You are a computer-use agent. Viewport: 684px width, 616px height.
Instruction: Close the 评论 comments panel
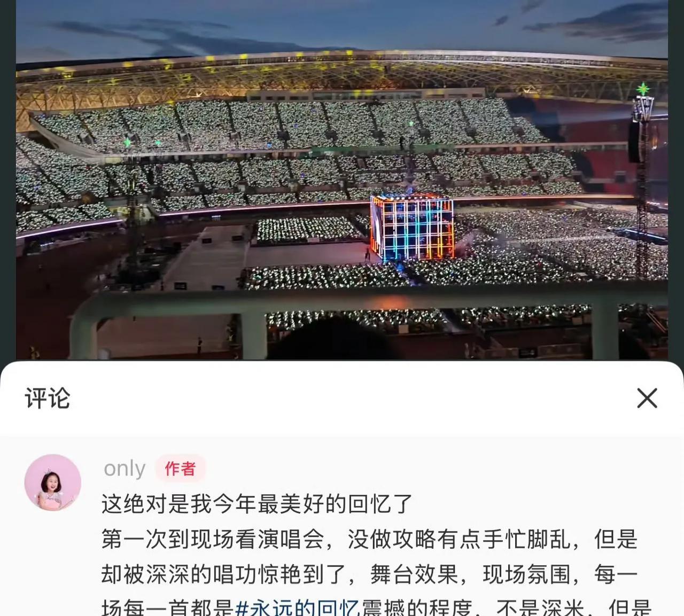tap(647, 398)
